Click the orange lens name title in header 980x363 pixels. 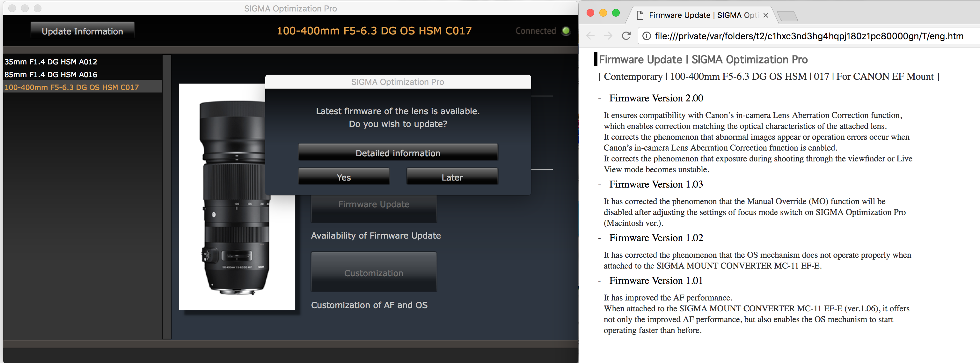click(x=374, y=31)
